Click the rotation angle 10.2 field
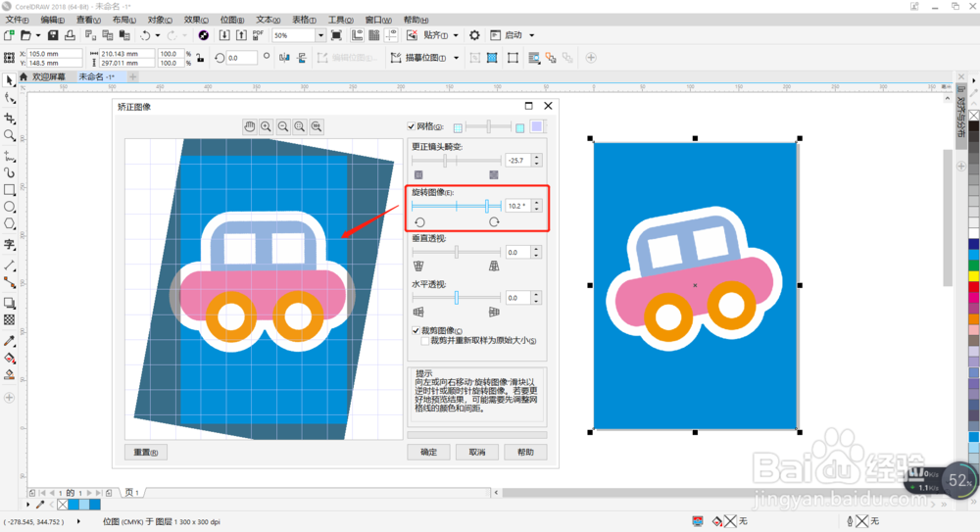 click(x=517, y=206)
